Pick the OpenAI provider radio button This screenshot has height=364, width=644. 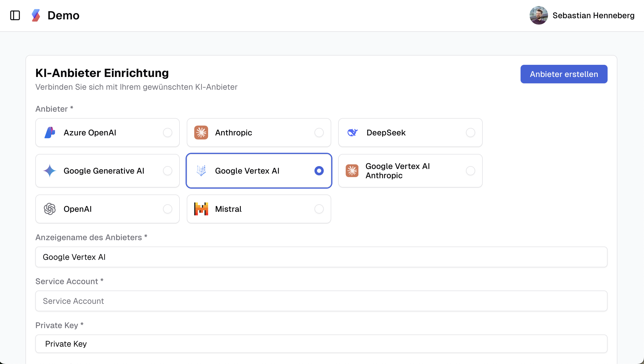pyautogui.click(x=168, y=209)
